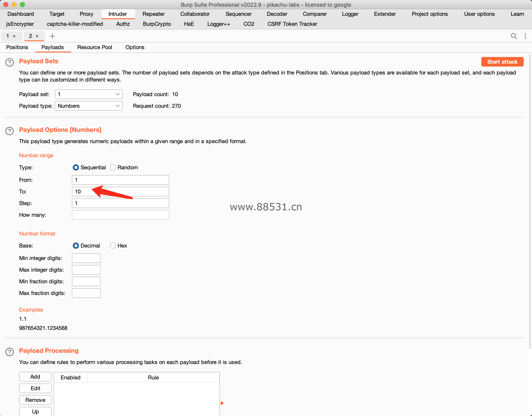Switch to the Options tab
This screenshot has height=416, width=532.
click(135, 47)
